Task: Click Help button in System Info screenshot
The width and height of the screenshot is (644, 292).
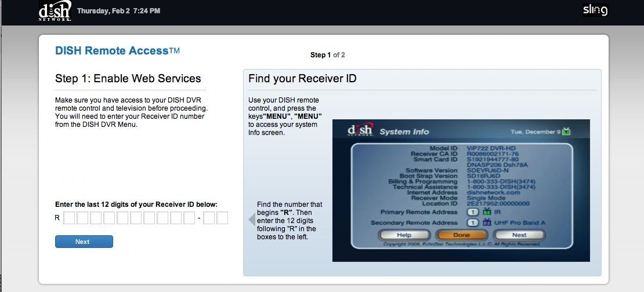Action: (x=404, y=235)
